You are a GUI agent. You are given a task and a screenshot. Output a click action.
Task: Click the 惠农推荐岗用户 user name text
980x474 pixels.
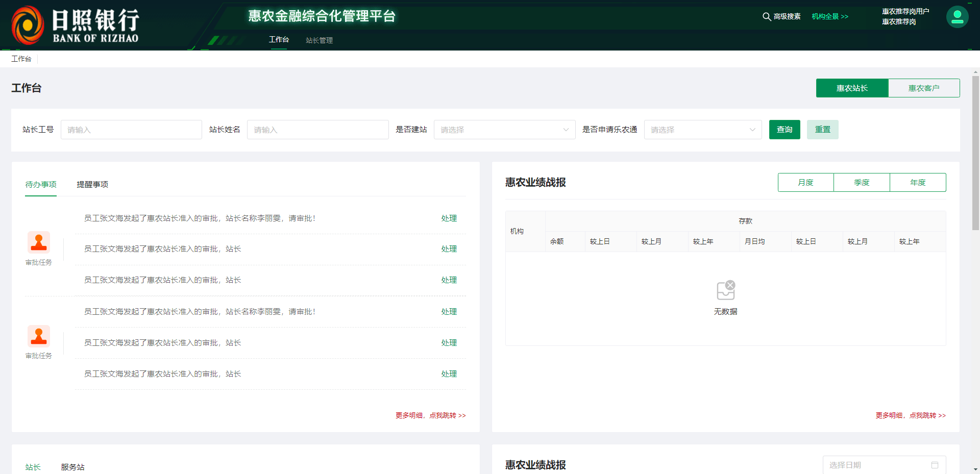pos(905,11)
